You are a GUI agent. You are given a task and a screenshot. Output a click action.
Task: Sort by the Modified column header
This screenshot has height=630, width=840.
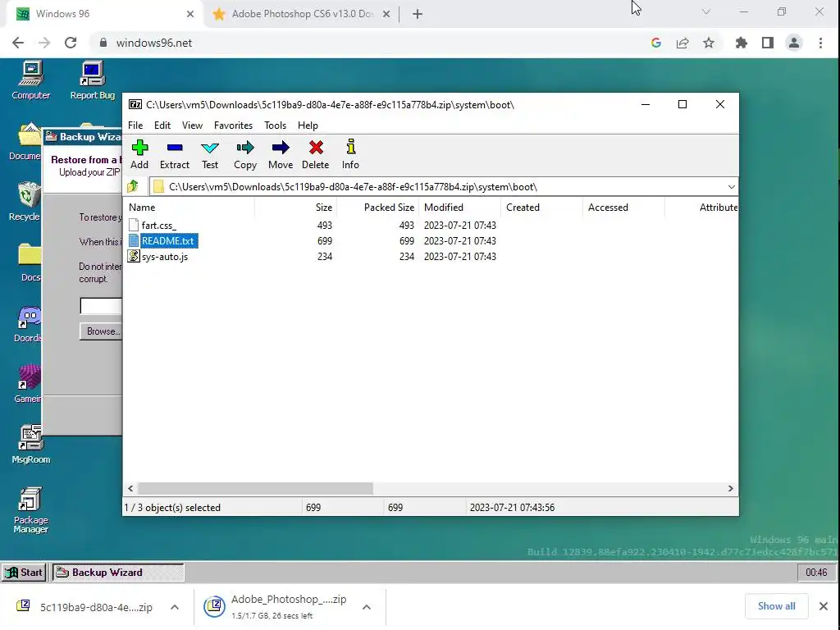coord(459,208)
